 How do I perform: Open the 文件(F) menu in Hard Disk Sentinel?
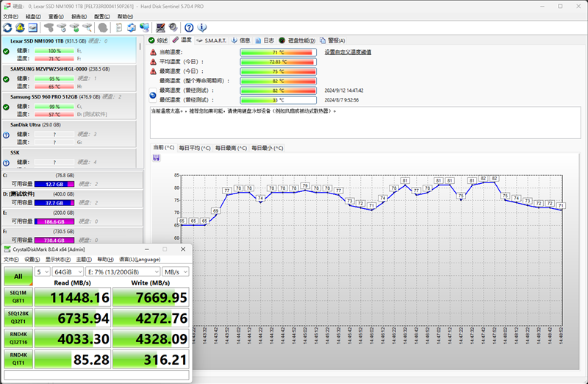coord(10,16)
